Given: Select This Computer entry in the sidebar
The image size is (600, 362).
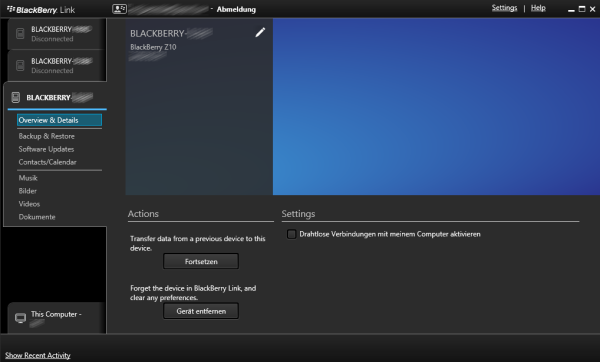Looking at the screenshot, I should tap(56, 318).
